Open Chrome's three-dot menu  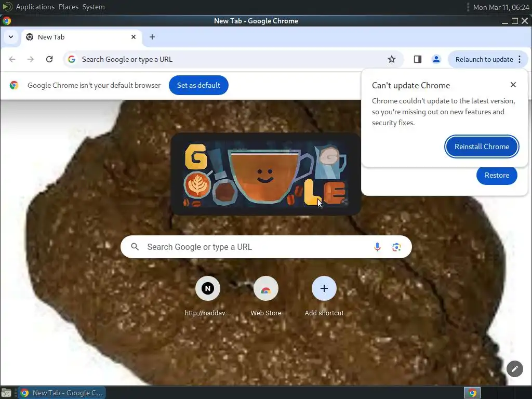pyautogui.click(x=520, y=59)
